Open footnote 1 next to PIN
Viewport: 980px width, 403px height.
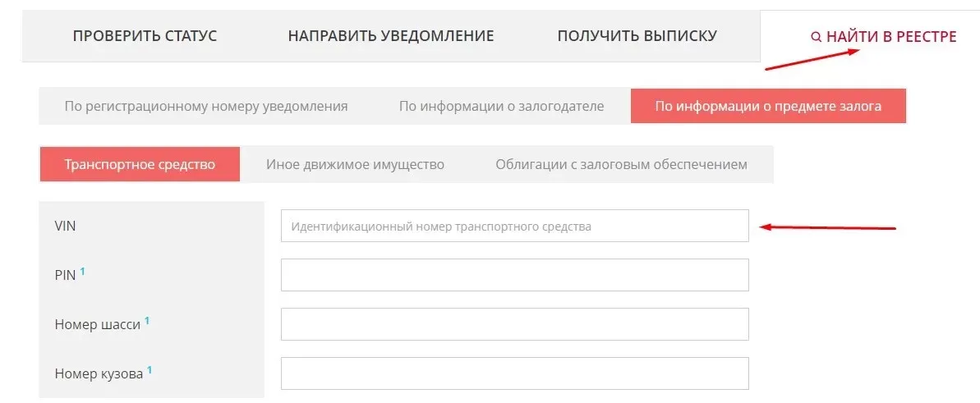point(83,271)
